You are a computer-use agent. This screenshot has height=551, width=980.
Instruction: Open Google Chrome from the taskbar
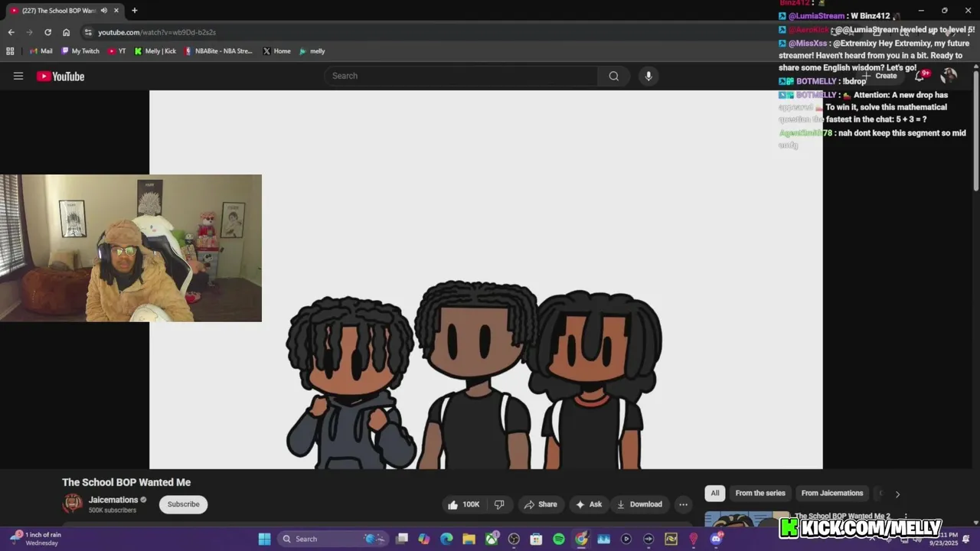581,539
